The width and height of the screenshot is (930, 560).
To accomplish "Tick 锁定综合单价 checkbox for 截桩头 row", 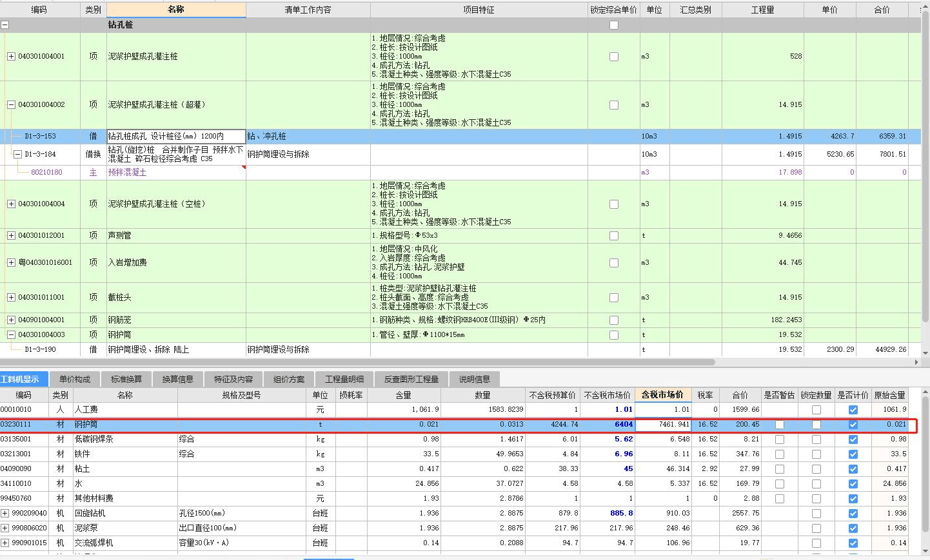I will (614, 297).
